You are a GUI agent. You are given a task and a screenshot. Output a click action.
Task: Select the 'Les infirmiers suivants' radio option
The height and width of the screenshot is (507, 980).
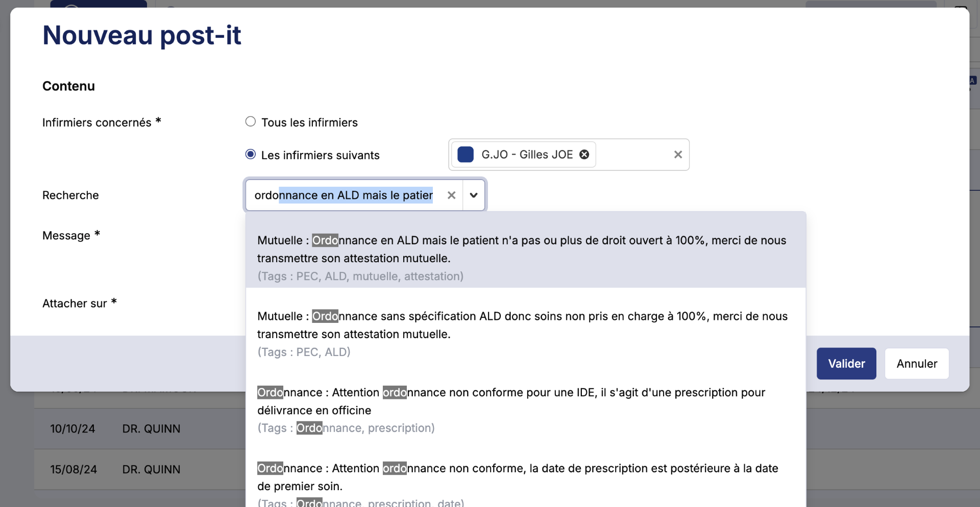250,154
